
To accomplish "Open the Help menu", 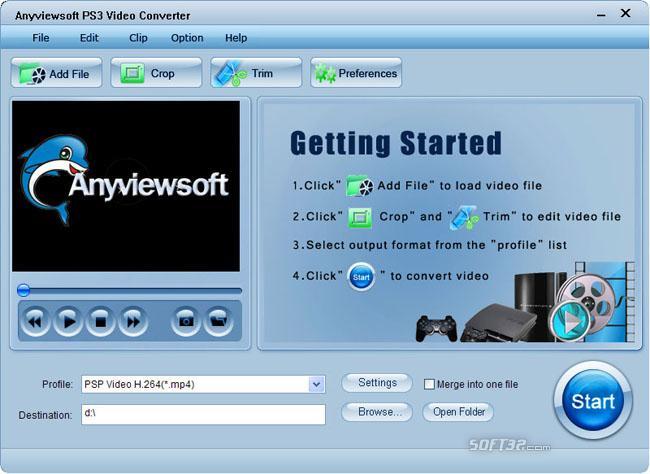I will pos(236,38).
